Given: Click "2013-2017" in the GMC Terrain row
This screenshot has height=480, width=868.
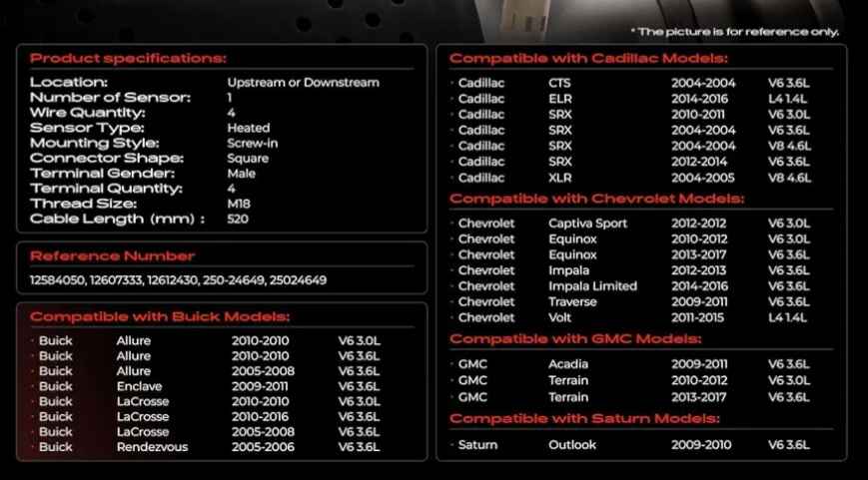Looking at the screenshot, I should [x=699, y=397].
